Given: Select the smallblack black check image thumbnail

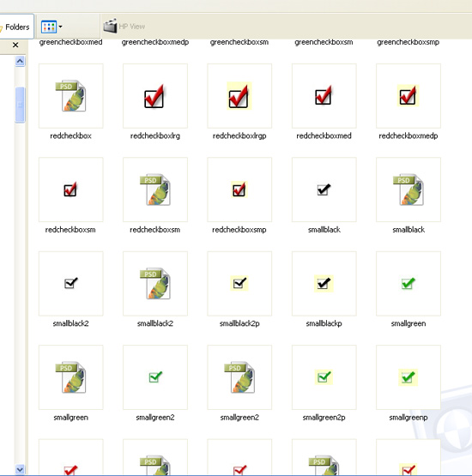Looking at the screenshot, I should [324, 190].
